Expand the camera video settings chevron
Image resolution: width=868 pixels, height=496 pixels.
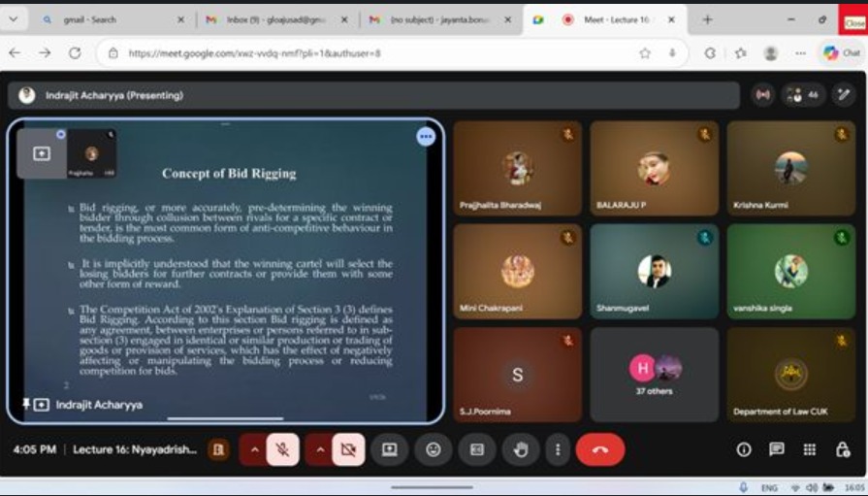[x=320, y=449]
